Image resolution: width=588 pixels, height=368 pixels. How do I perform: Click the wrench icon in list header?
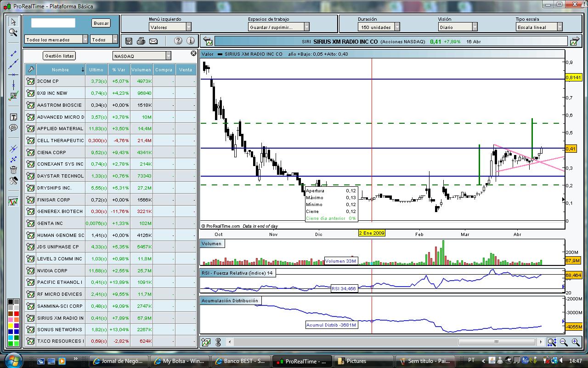(x=31, y=69)
